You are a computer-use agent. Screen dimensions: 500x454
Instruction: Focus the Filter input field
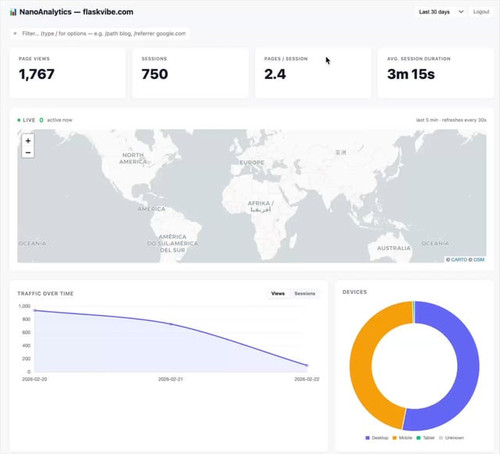(x=100, y=34)
